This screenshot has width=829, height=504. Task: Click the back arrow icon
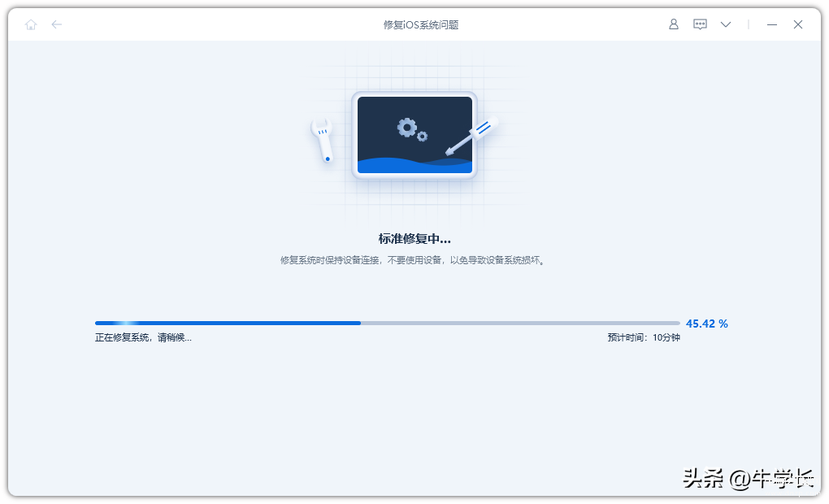pyautogui.click(x=57, y=24)
